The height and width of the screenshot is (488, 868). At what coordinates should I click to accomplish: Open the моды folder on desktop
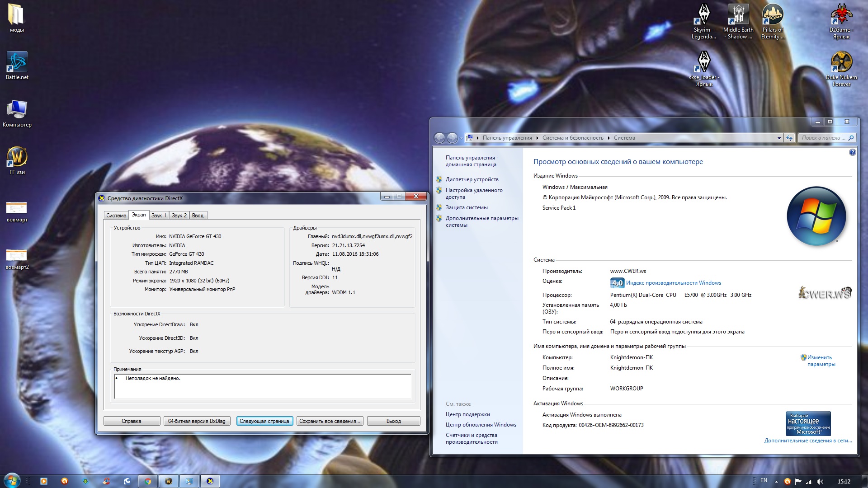(17, 18)
